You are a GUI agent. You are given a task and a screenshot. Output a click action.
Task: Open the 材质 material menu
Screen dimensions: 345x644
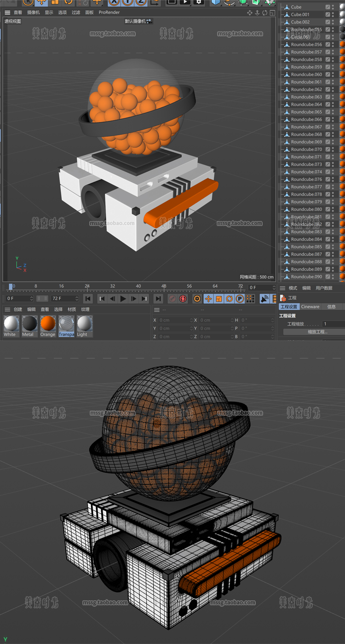(72, 309)
